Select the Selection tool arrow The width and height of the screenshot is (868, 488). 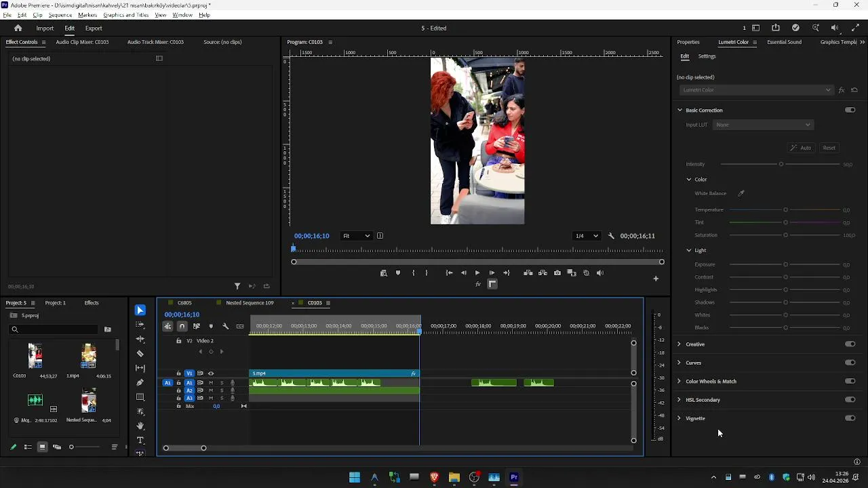click(140, 310)
